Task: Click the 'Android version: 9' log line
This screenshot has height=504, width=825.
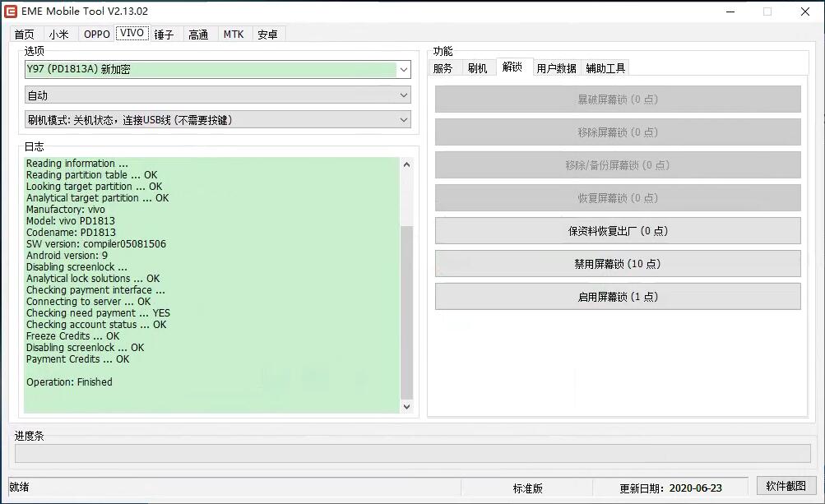Action: tap(67, 256)
